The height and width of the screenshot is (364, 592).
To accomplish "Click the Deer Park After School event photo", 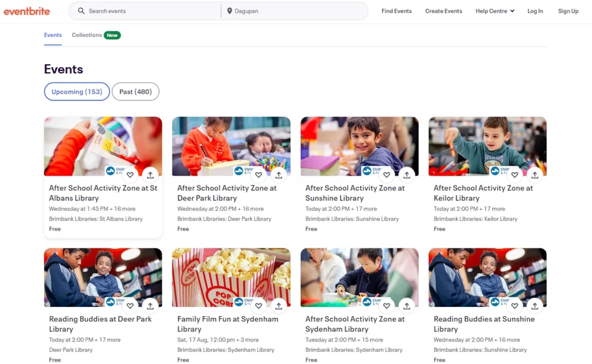I will [x=231, y=146].
